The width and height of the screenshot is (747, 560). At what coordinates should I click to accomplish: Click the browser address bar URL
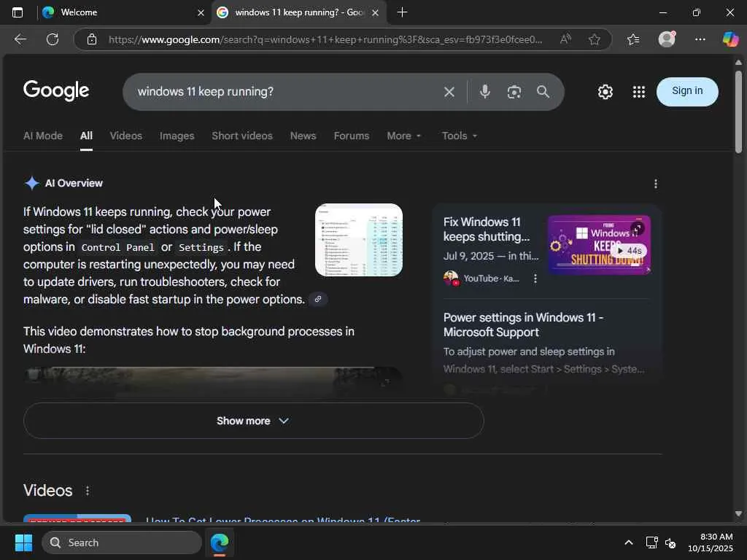[x=325, y=39]
